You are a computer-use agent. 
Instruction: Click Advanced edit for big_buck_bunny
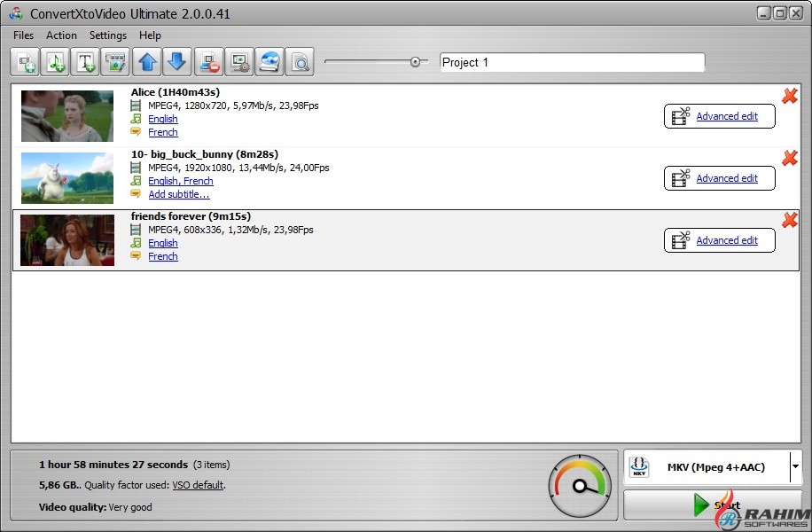[x=726, y=178]
